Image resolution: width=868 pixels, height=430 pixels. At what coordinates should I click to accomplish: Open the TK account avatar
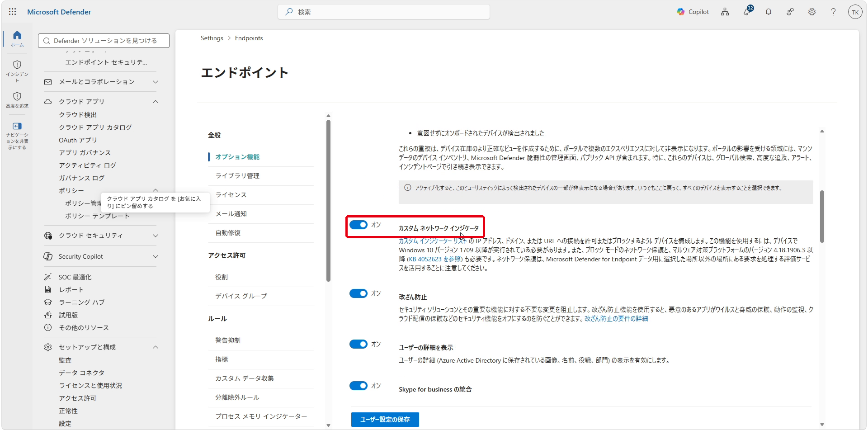(x=855, y=12)
